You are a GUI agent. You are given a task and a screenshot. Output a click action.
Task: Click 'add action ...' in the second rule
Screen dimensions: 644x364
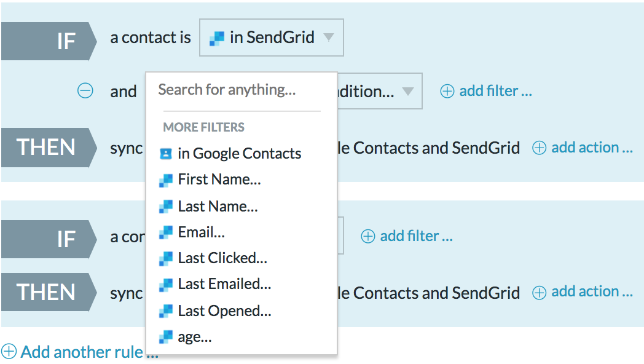tap(592, 291)
